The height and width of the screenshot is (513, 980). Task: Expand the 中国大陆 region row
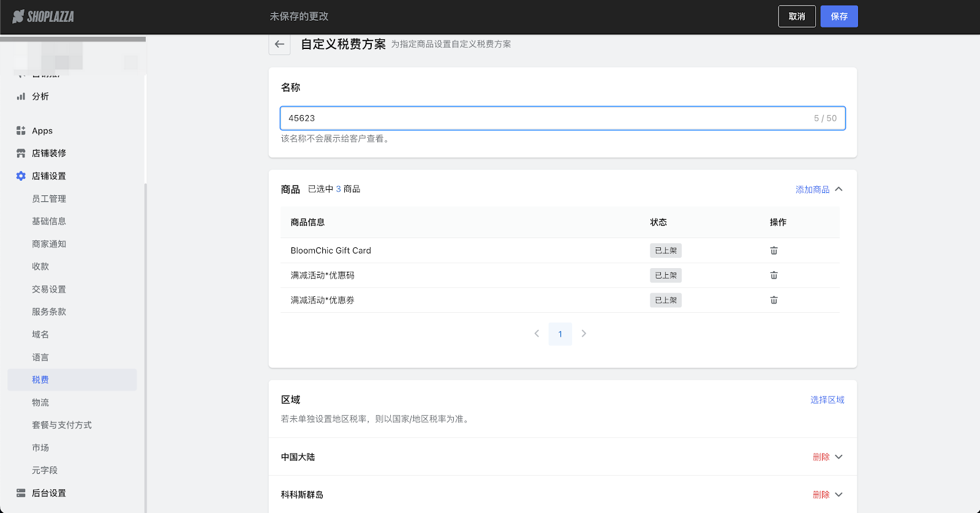839,457
